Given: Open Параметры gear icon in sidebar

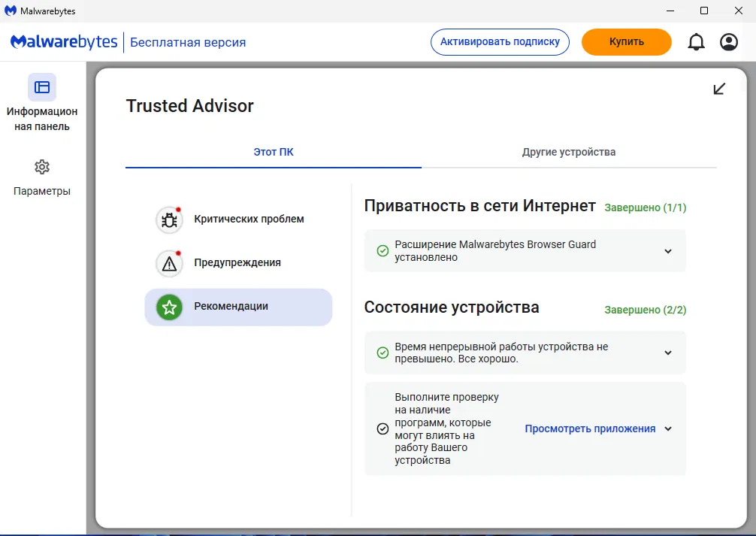Looking at the screenshot, I should [42, 167].
